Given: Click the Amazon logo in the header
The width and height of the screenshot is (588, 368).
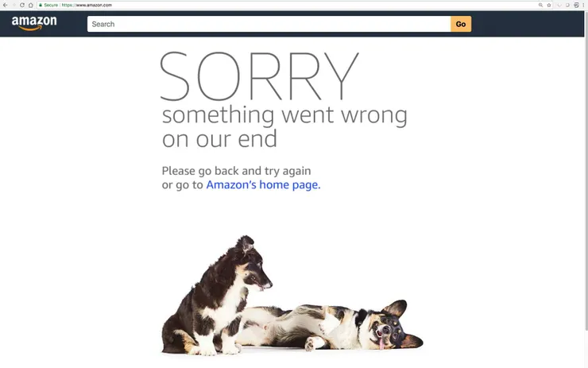Looking at the screenshot, I should tap(34, 23).
